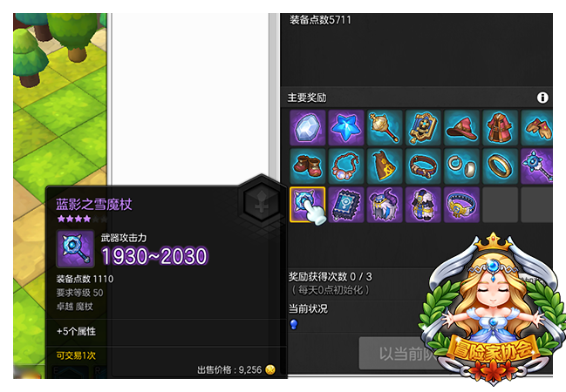Click the gray enter button at bottom
Screen dimensions: 566x392
coord(397,354)
